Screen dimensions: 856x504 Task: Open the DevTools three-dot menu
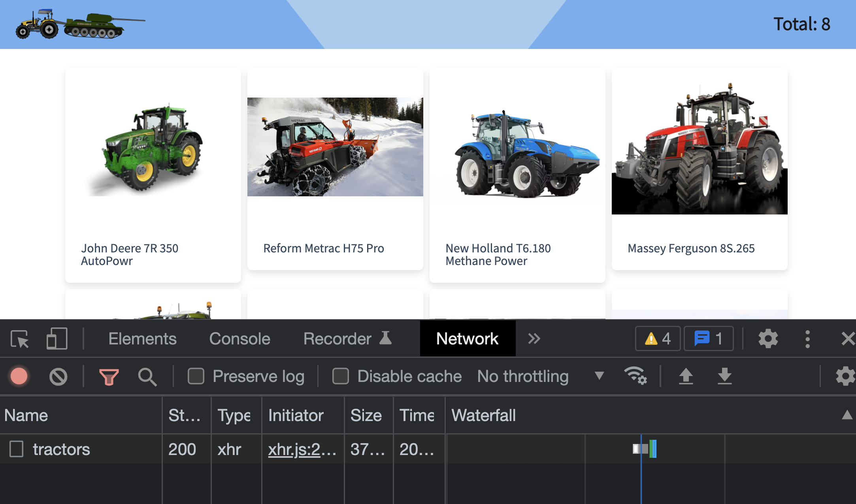point(807,339)
